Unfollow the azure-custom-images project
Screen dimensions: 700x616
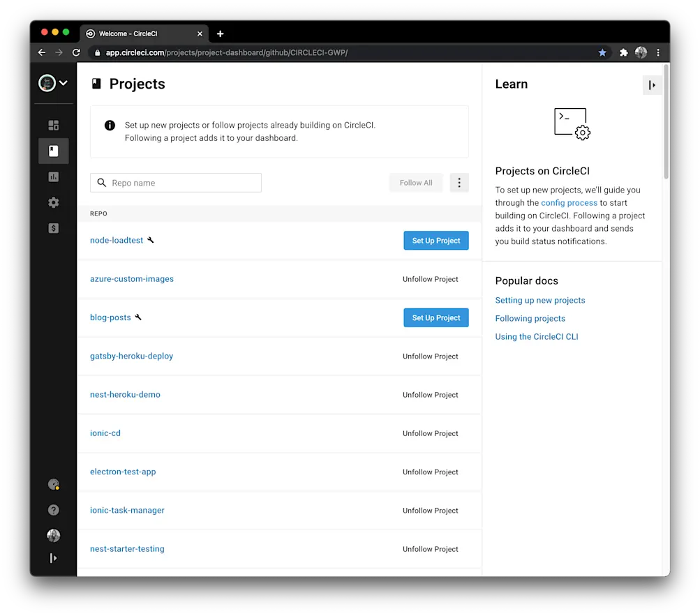(x=430, y=279)
